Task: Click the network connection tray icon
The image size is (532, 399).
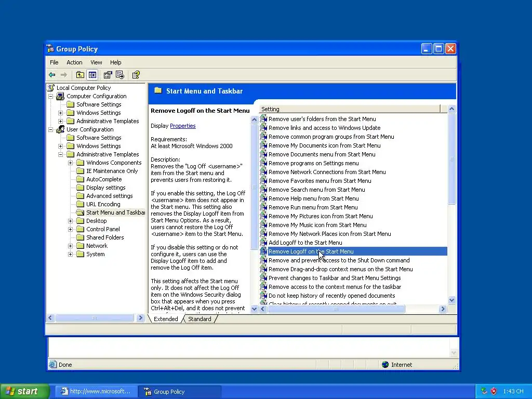Action: pyautogui.click(x=484, y=391)
